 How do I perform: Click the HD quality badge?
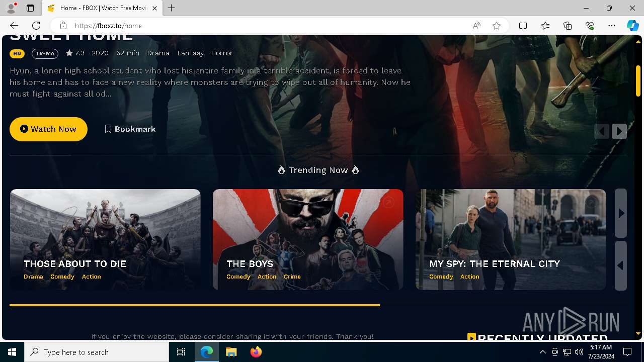(17, 53)
